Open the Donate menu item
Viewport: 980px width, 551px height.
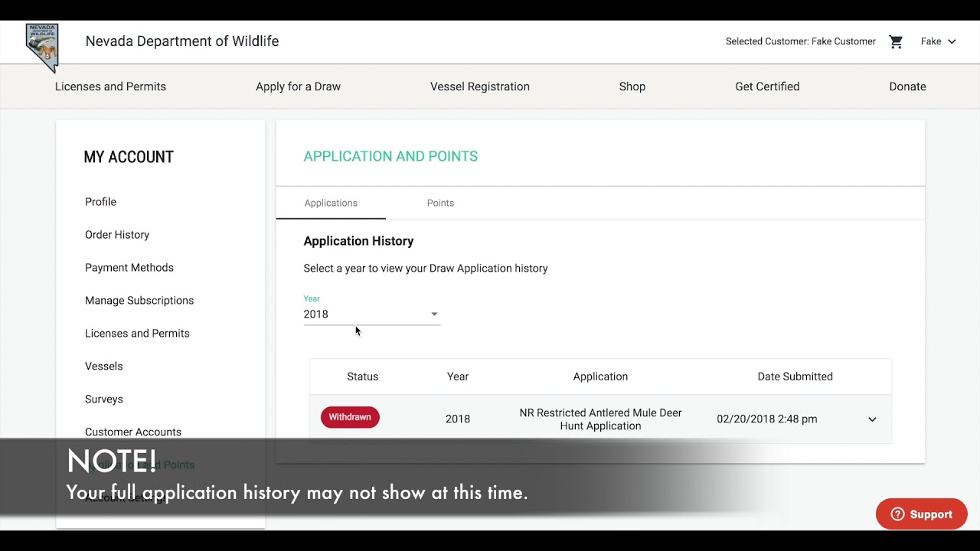coord(907,86)
